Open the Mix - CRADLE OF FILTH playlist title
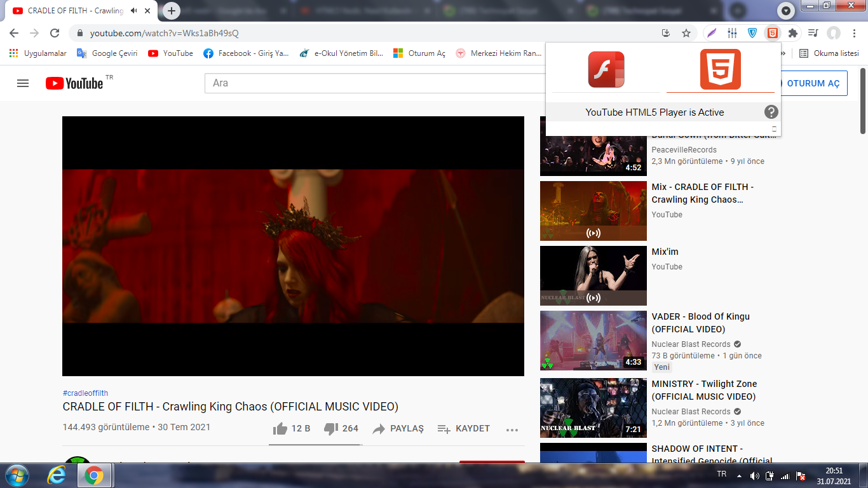This screenshot has width=868, height=488. pos(703,193)
